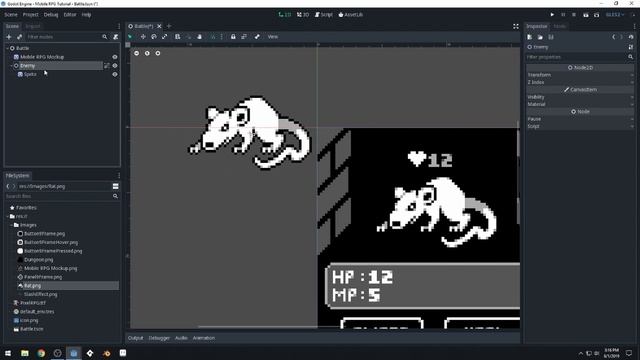The width and height of the screenshot is (640, 360).
Task: Activate the Rotate mode tool
Action: click(x=153, y=37)
